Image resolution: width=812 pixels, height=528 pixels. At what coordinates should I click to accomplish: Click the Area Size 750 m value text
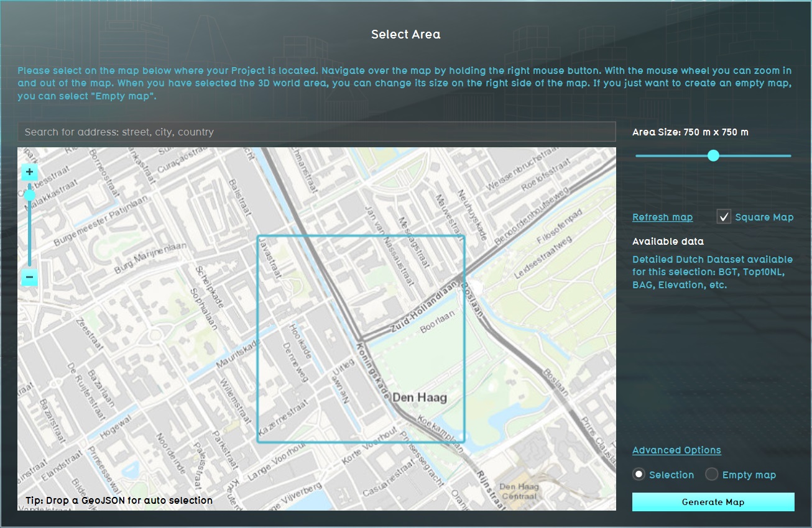pyautogui.click(x=691, y=132)
